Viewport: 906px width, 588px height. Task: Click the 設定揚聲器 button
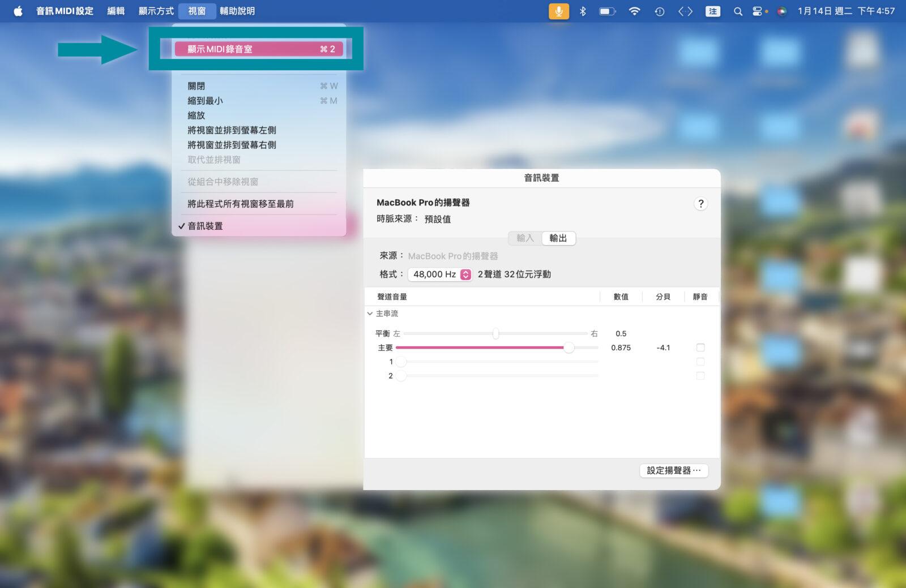pyautogui.click(x=673, y=470)
